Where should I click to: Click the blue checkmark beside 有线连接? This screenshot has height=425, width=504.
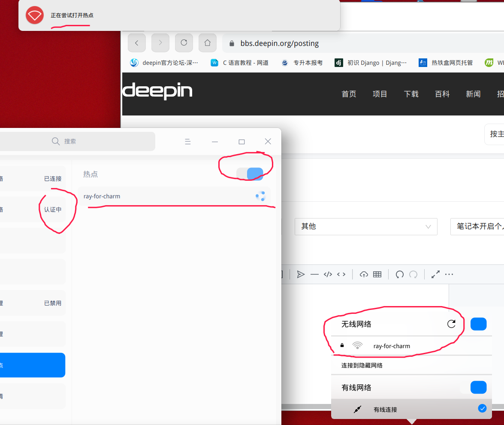click(x=482, y=409)
